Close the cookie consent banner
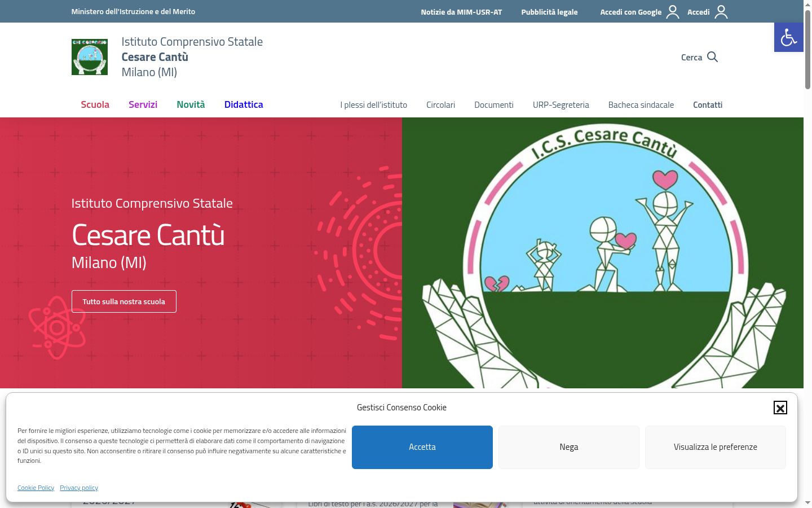 point(780,408)
